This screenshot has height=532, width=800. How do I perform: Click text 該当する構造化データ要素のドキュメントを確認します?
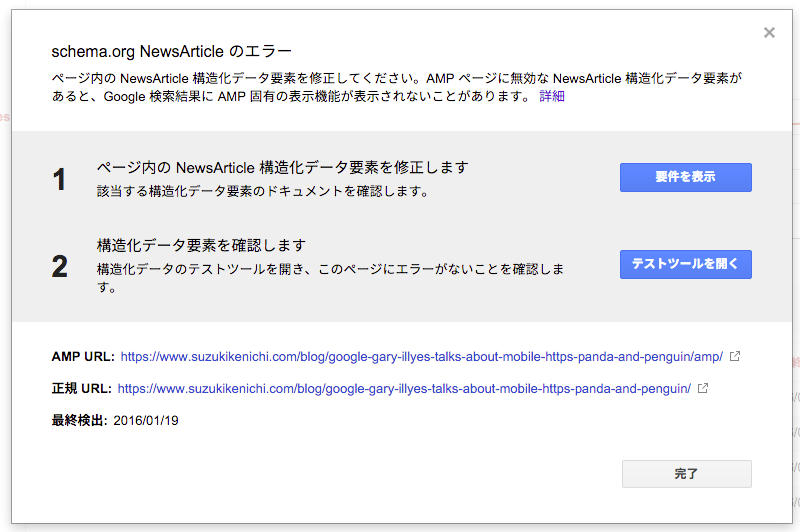click(x=263, y=191)
